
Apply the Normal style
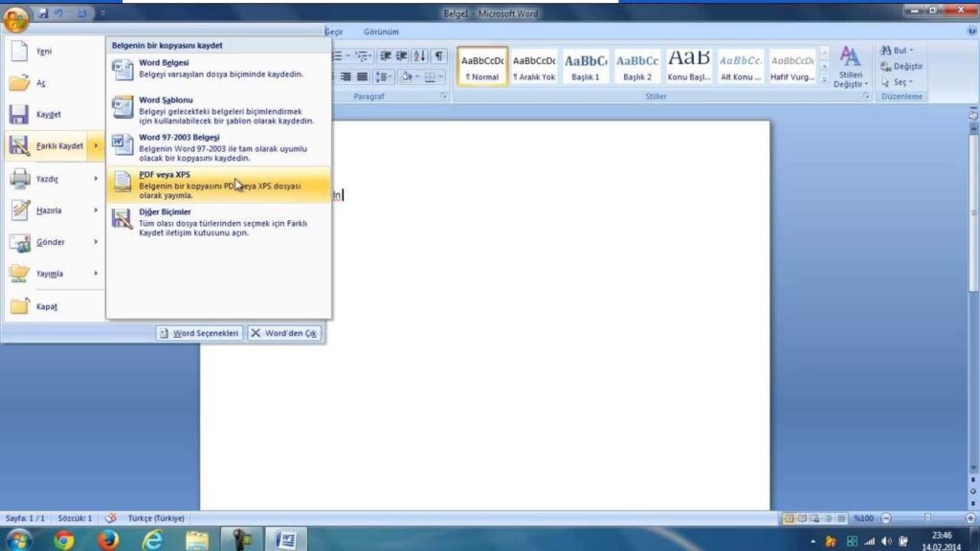tap(482, 66)
